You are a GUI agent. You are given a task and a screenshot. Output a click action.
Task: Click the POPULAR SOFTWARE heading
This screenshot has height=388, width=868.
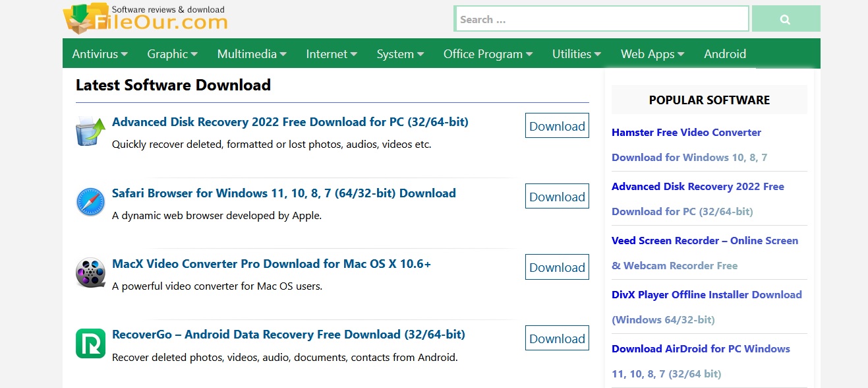(709, 100)
